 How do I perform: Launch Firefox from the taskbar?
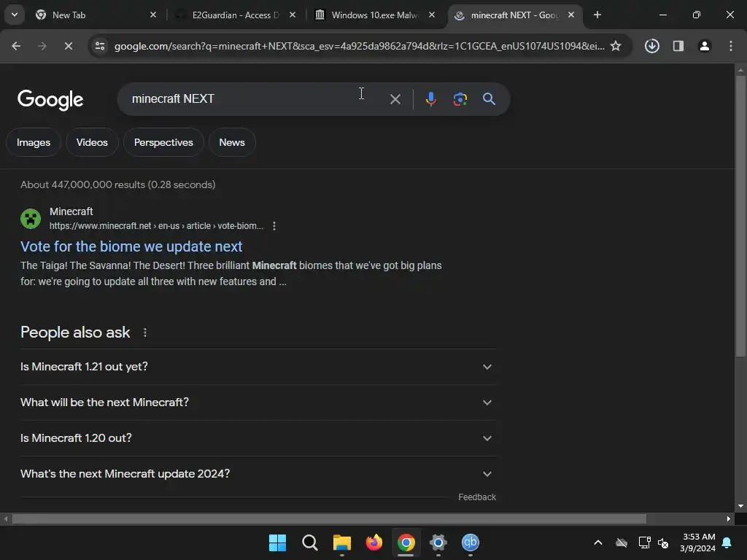[374, 542]
